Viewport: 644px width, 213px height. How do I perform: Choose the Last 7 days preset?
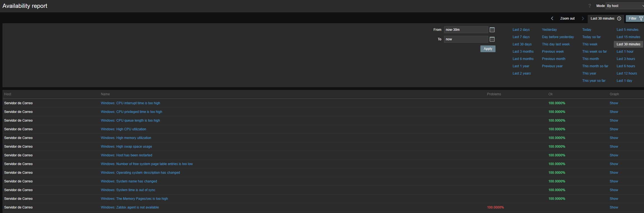(x=521, y=37)
